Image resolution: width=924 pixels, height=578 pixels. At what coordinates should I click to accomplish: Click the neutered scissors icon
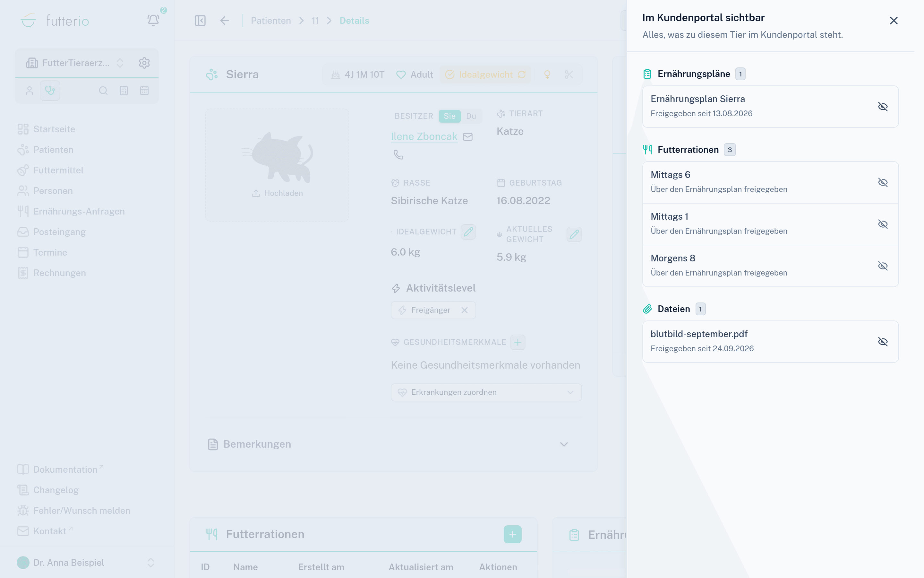tap(569, 74)
